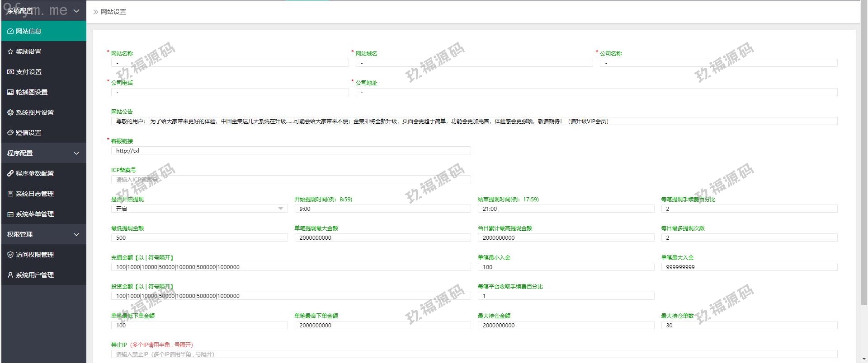Focus the 客服链接 input field
The height and width of the screenshot is (363, 868).
pos(291,150)
